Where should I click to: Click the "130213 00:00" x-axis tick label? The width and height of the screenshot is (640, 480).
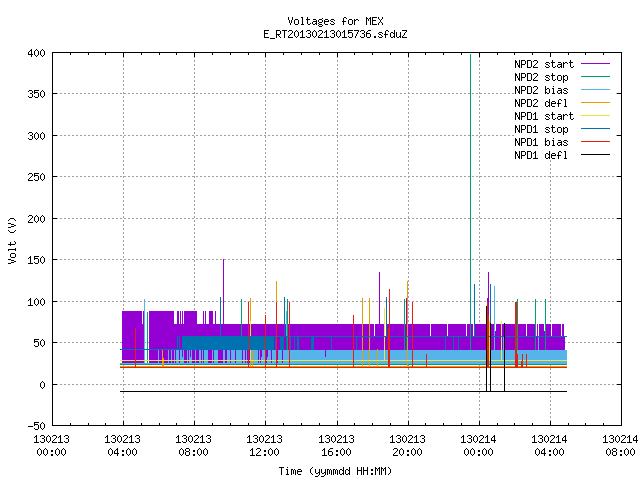tap(51, 446)
